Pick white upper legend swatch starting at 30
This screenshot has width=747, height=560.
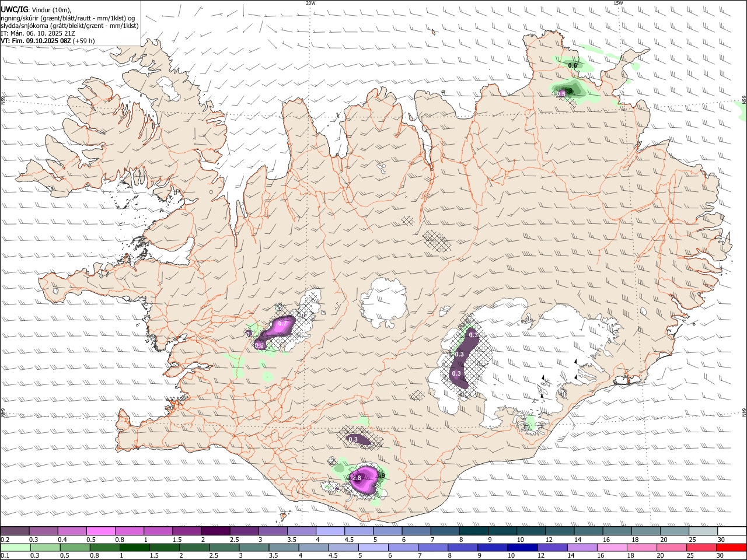pyautogui.click(x=731, y=531)
